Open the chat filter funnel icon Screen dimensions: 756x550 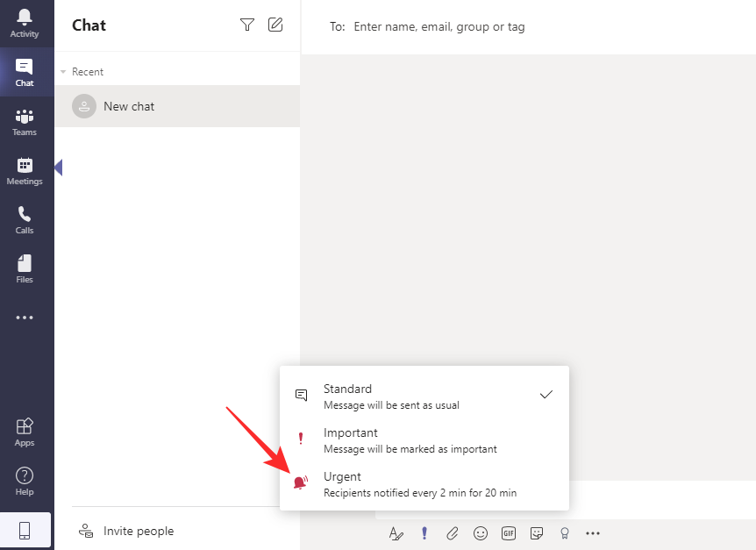(247, 25)
